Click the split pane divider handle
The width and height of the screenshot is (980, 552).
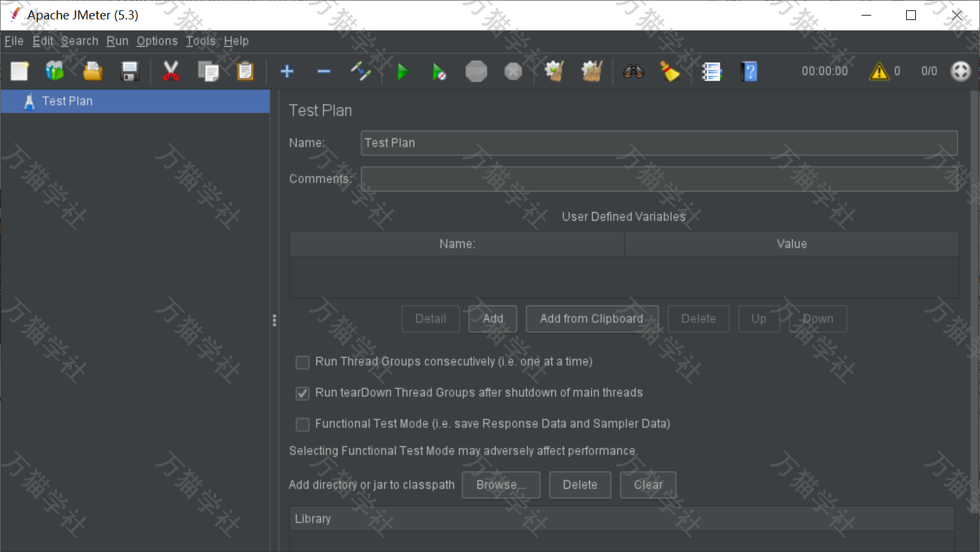point(274,320)
